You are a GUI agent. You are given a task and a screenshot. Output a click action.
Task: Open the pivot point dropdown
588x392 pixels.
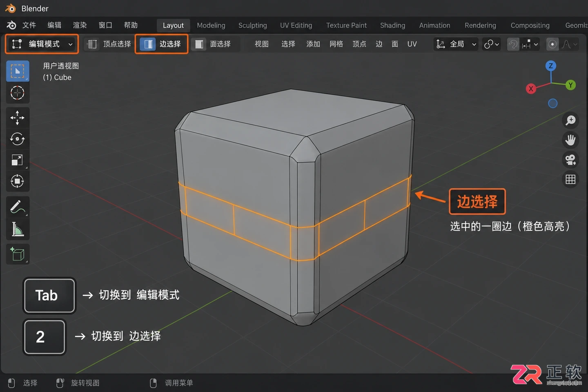coord(492,44)
